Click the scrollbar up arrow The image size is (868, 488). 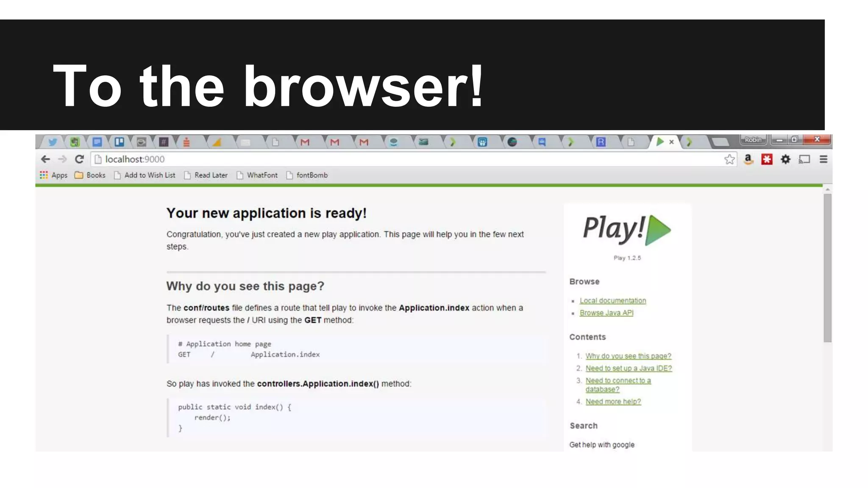click(827, 189)
